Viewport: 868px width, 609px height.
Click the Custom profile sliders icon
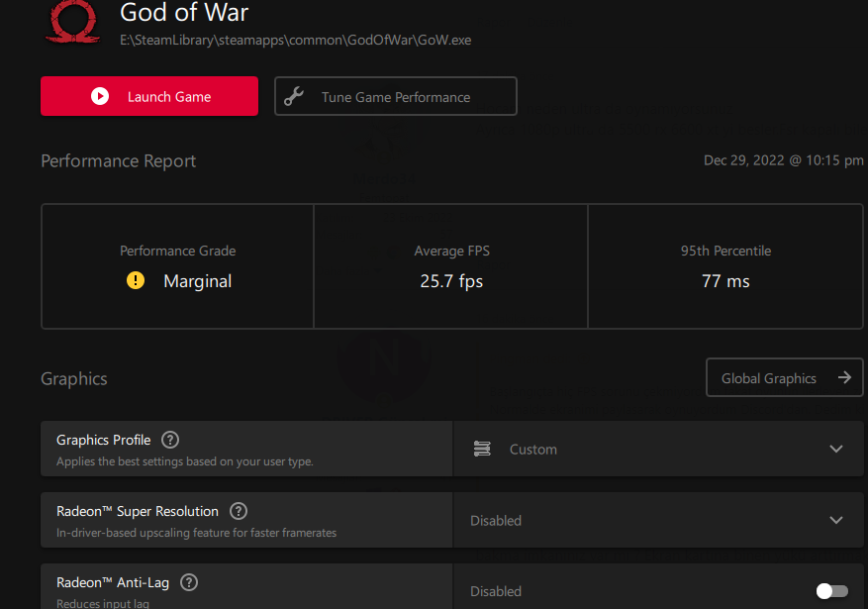[x=482, y=449]
